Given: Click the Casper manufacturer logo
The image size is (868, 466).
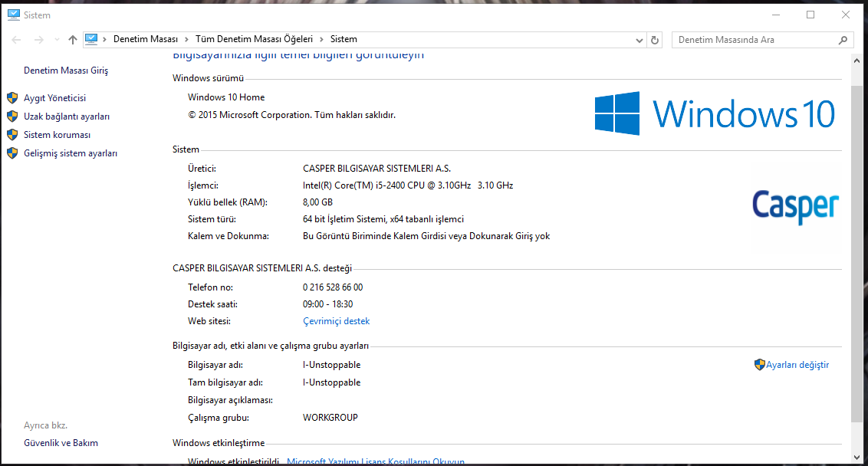Looking at the screenshot, I should click(x=795, y=206).
